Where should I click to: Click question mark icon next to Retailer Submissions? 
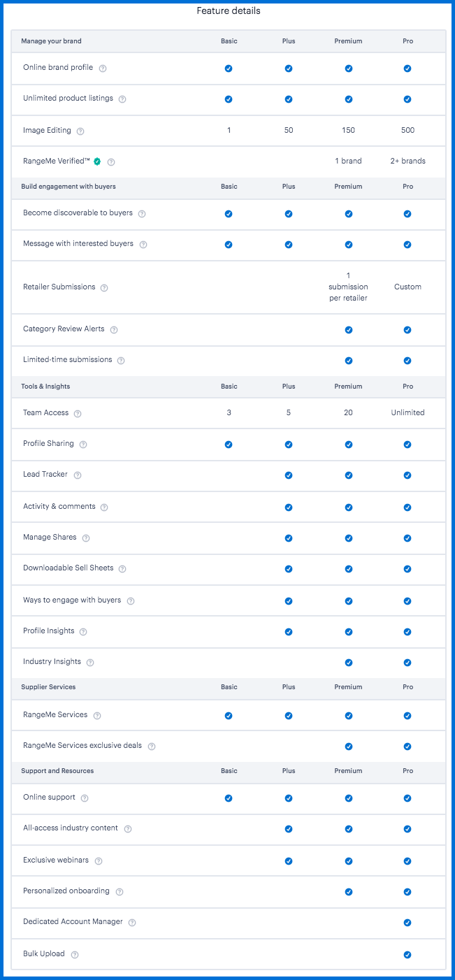click(x=104, y=288)
